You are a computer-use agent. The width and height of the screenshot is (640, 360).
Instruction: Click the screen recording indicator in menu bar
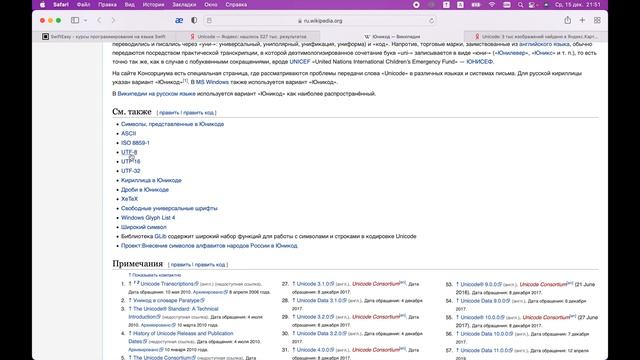[416, 5]
